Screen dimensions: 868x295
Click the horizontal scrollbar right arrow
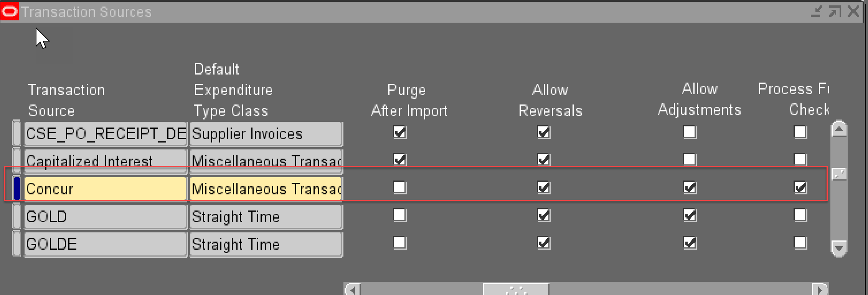point(820,289)
